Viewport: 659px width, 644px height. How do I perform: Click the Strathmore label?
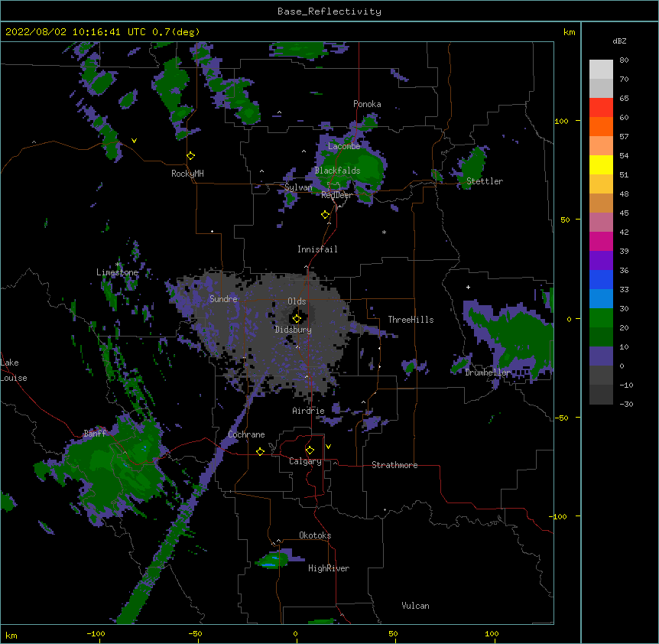(x=394, y=465)
